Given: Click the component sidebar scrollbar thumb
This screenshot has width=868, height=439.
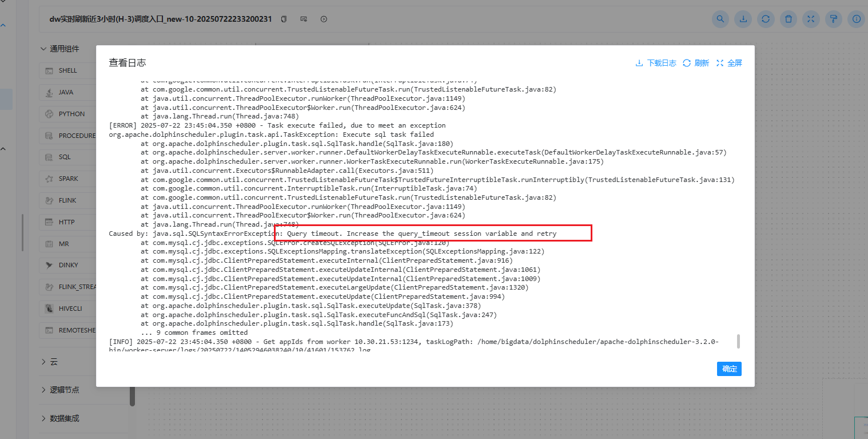Looking at the screenshot, I should click(133, 396).
